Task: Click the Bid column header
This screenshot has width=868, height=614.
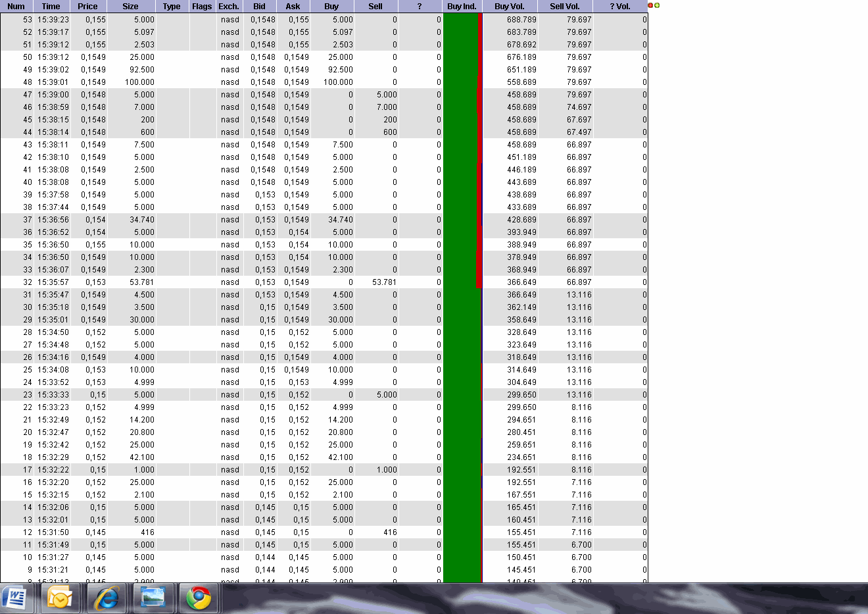Action: (x=259, y=7)
